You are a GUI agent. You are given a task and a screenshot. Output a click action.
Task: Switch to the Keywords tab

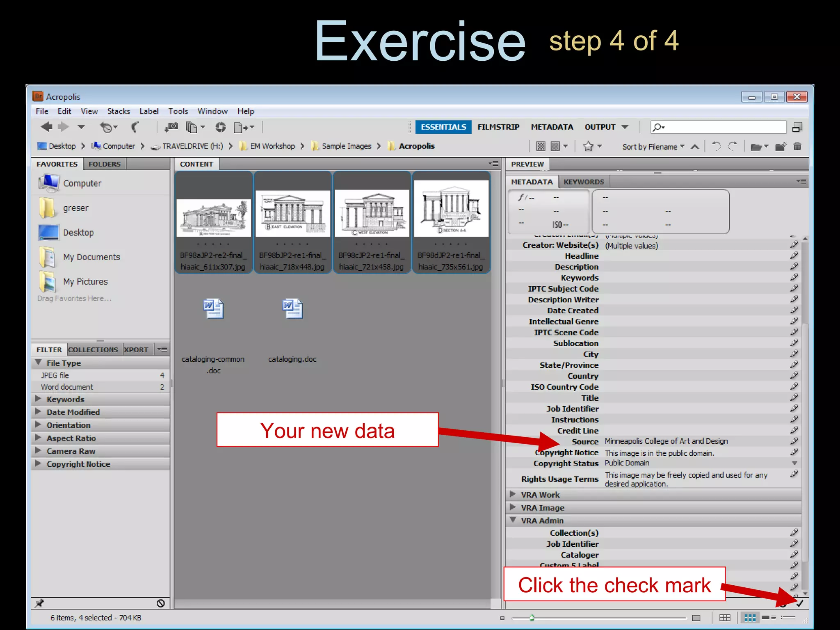click(584, 182)
